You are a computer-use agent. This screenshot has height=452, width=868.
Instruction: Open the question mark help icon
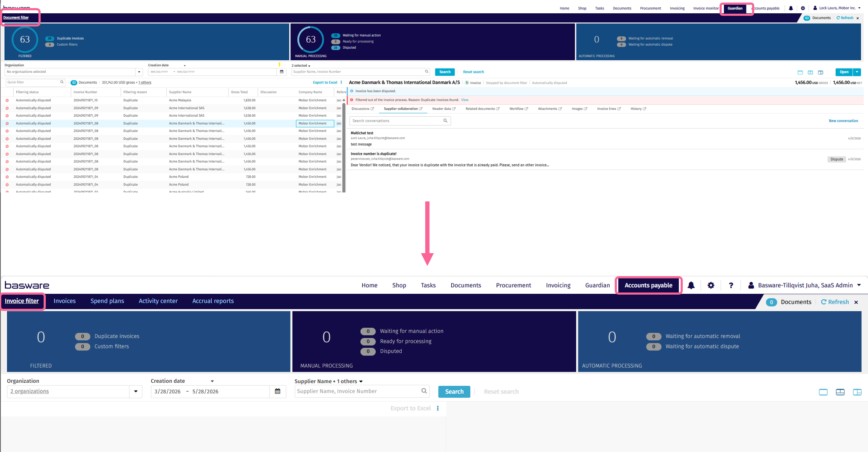(x=731, y=285)
